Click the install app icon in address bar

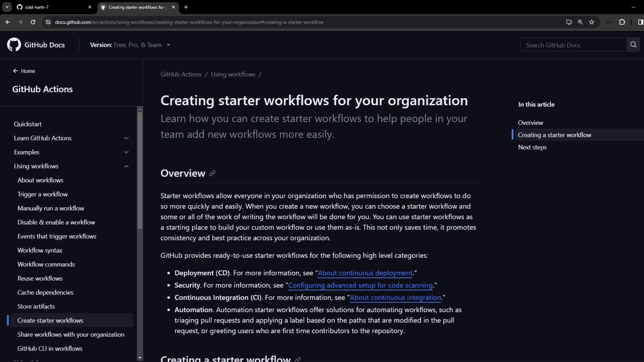coord(569,22)
